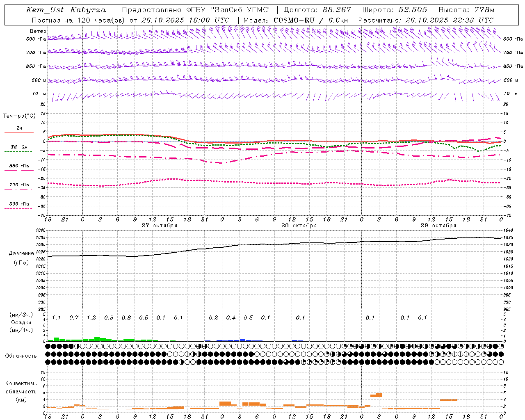Select the (мм/3ч.) precipitation unit label
525x420 pixels.
(x=21, y=315)
